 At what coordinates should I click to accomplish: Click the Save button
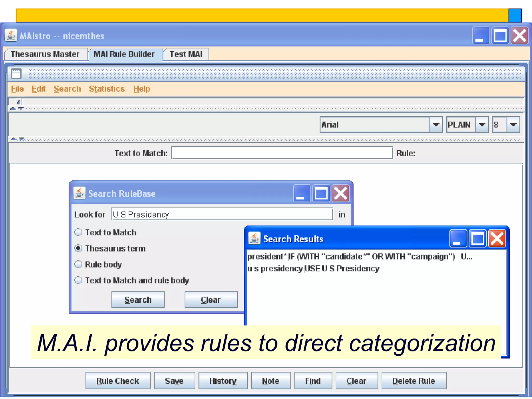174,381
